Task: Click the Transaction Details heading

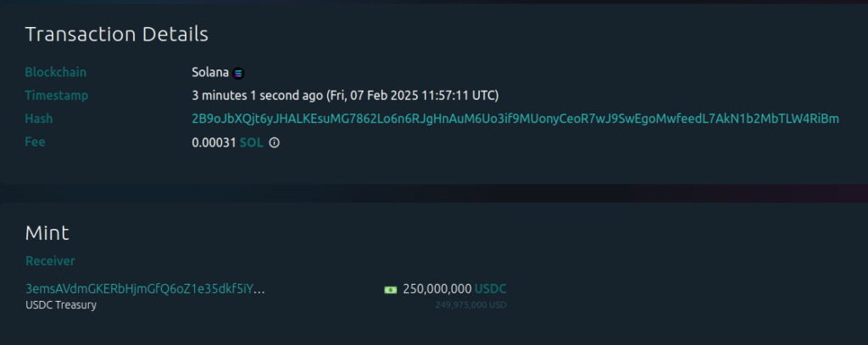Action: [116, 35]
